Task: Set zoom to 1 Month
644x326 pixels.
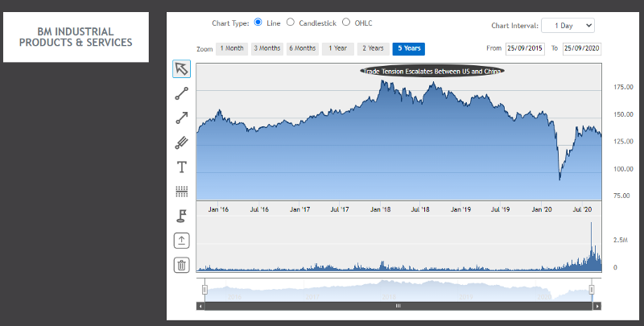Action: click(232, 49)
